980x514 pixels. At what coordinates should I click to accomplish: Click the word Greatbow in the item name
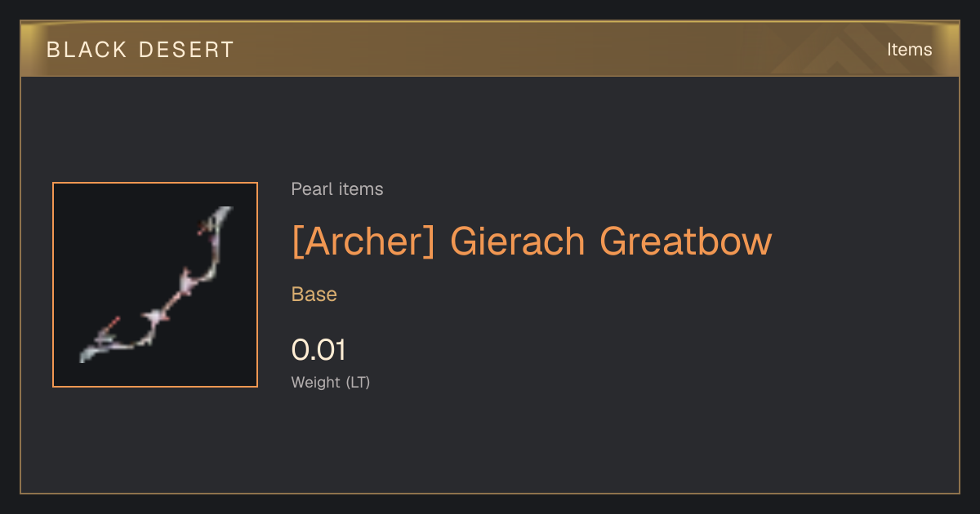pos(686,241)
